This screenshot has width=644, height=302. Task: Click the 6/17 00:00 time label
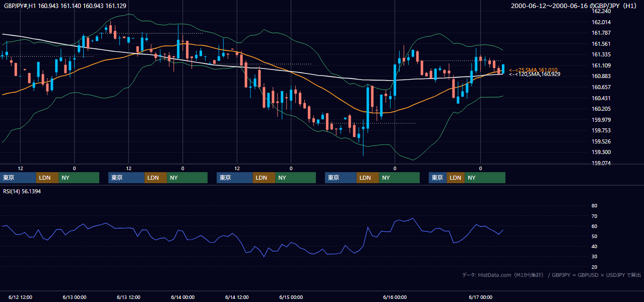pyautogui.click(x=480, y=297)
